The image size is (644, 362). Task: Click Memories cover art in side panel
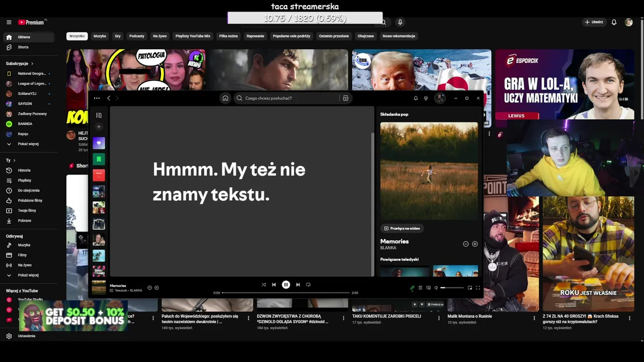429,171
